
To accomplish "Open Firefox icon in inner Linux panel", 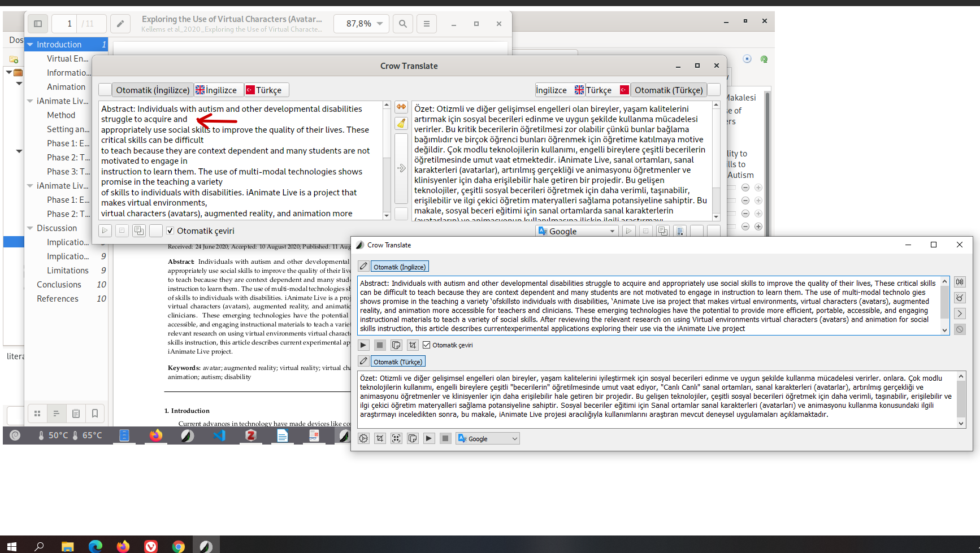I will [156, 435].
